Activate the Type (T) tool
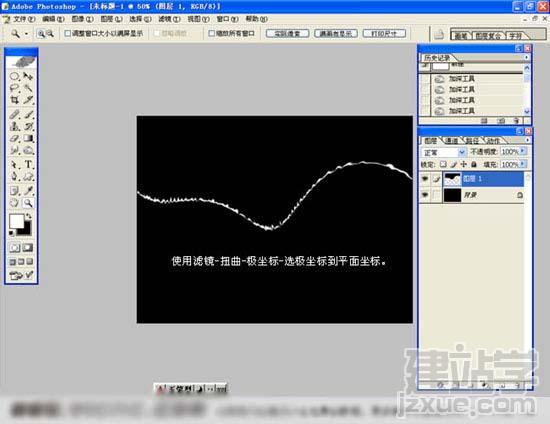This screenshot has height=424, width=550. click(x=28, y=164)
